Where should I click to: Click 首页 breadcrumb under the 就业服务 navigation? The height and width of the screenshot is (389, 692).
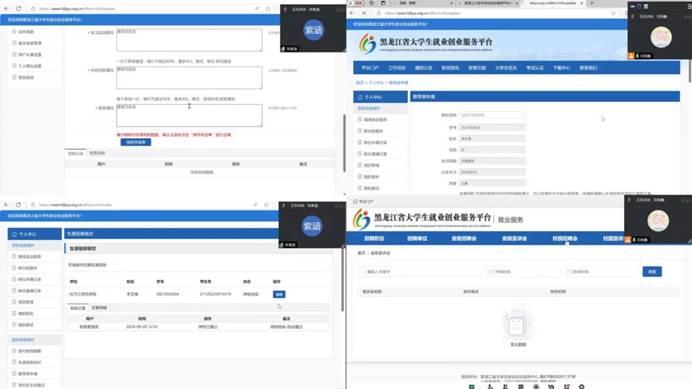(361, 253)
